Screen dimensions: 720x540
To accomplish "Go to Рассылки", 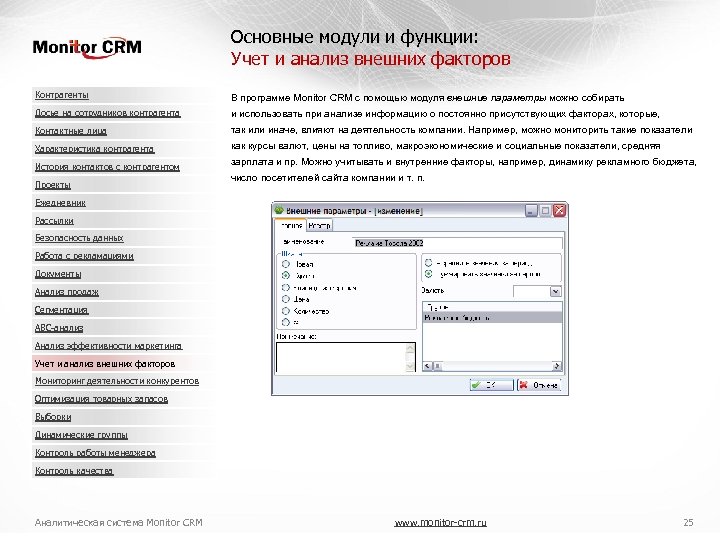I will [54, 221].
